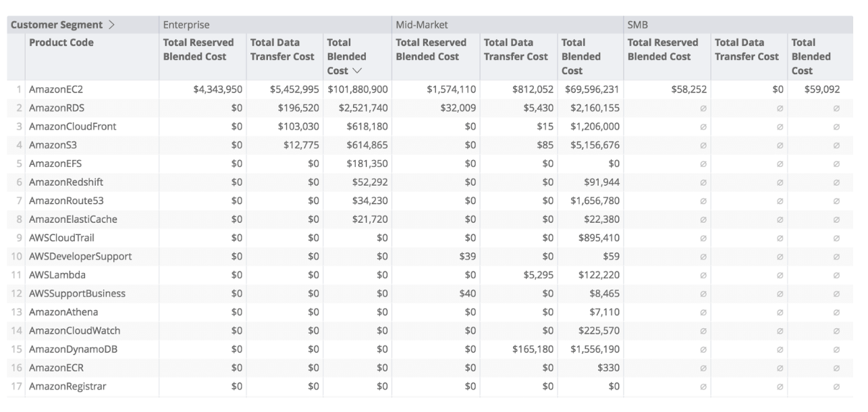Click the $618,180 AmazonCloudFront cell
This screenshot has height=412, width=868.
point(367,126)
